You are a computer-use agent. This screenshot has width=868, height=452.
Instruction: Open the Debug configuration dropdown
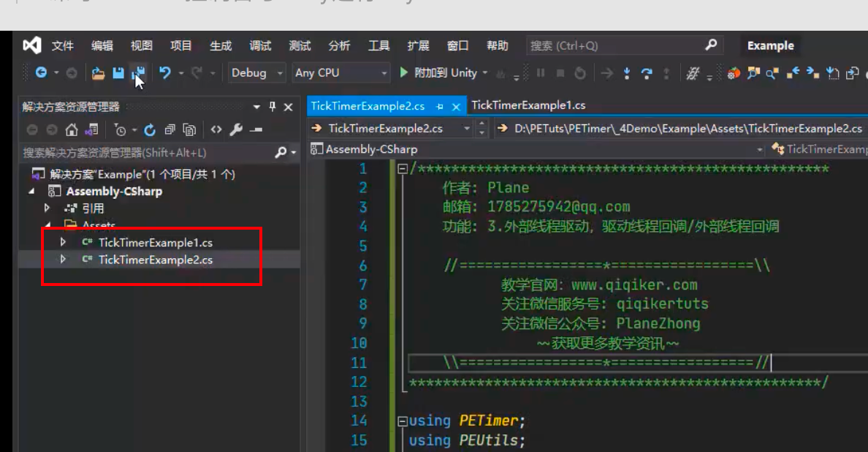pos(280,73)
